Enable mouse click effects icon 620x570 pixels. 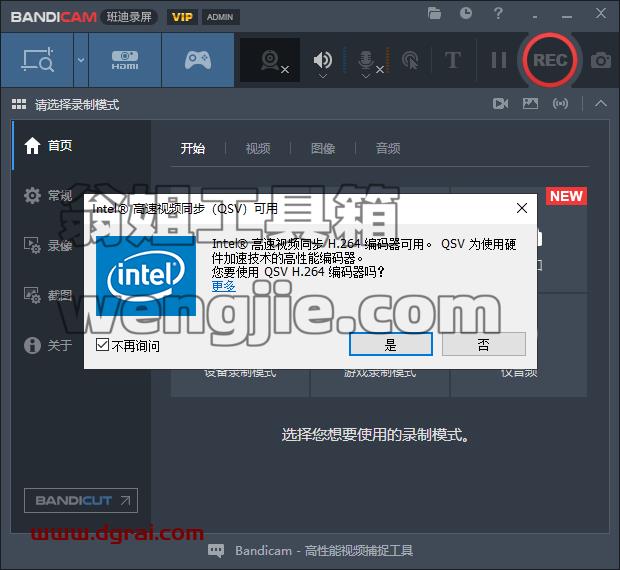410,60
